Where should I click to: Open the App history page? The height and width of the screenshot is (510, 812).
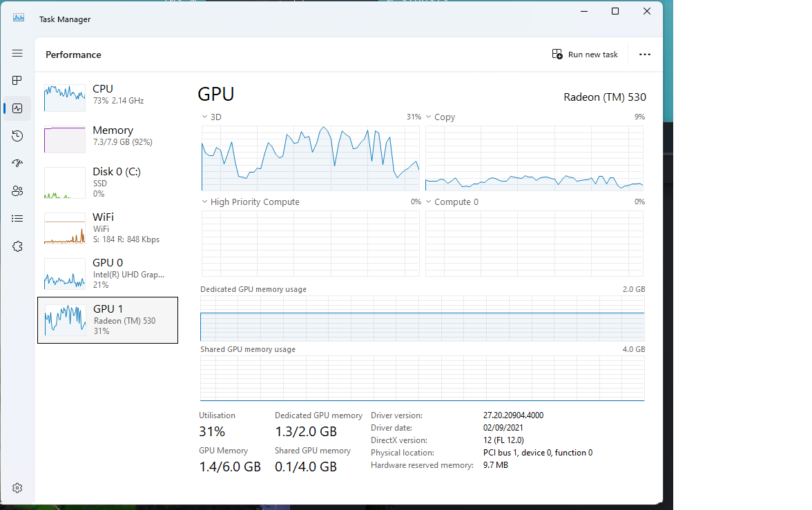[17, 136]
